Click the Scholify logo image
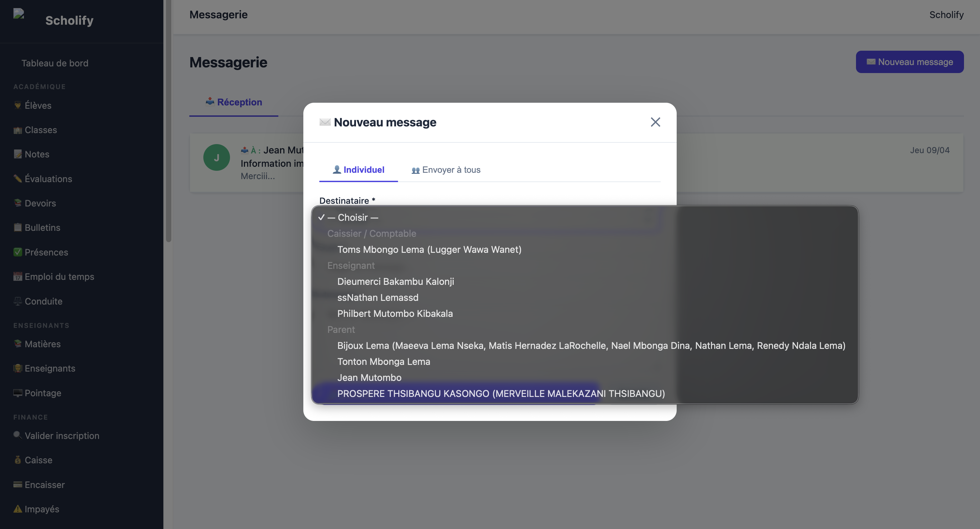The image size is (980, 529). click(x=19, y=14)
